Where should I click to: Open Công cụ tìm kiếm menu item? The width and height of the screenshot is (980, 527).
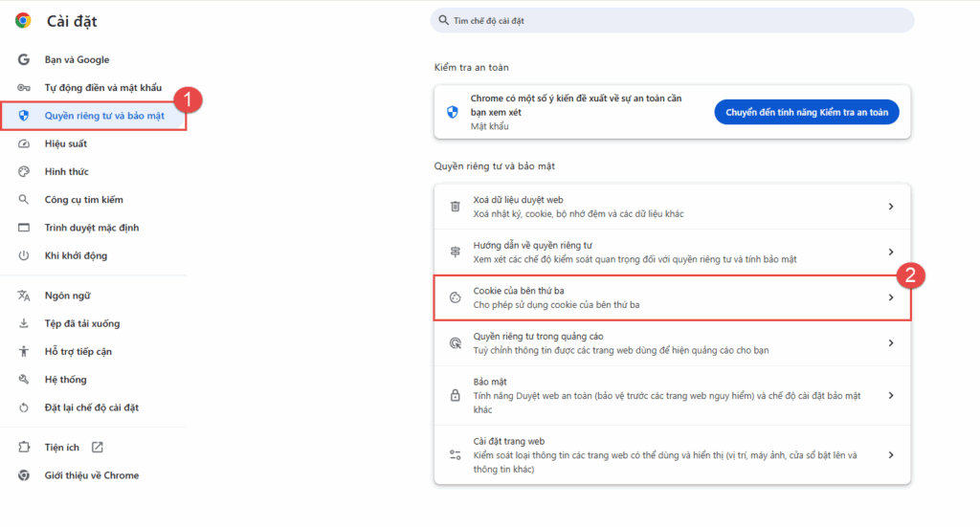tap(83, 200)
